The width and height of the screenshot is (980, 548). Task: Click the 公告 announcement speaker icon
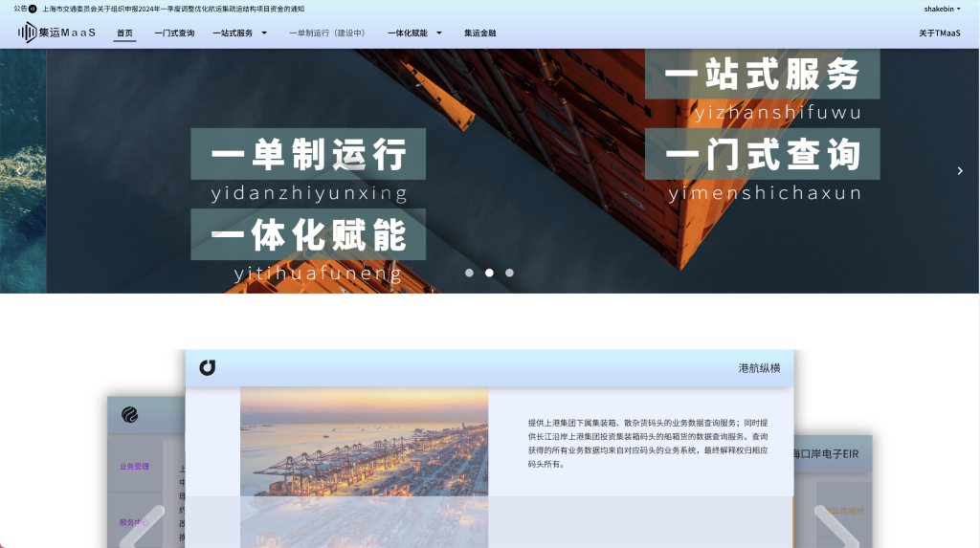(x=33, y=9)
